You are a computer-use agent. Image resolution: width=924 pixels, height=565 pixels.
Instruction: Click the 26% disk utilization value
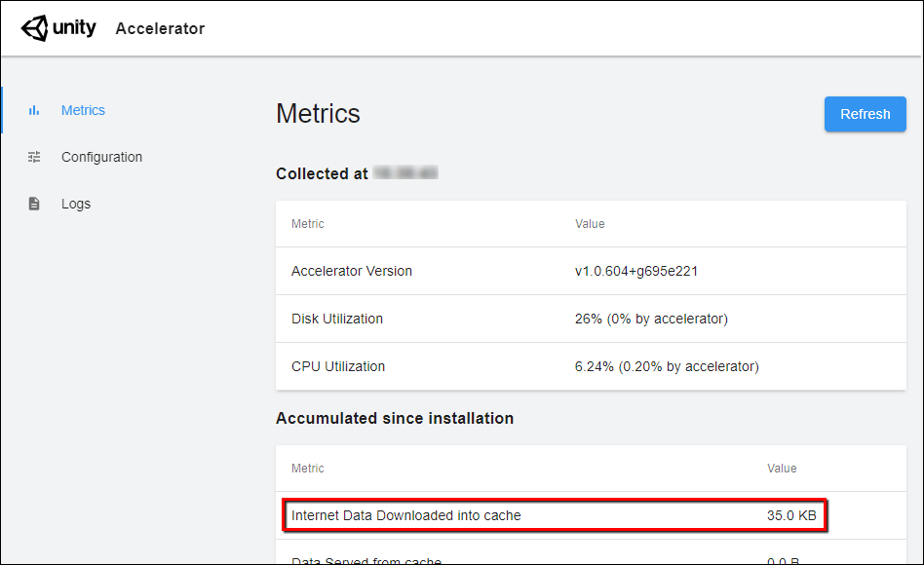(x=651, y=319)
